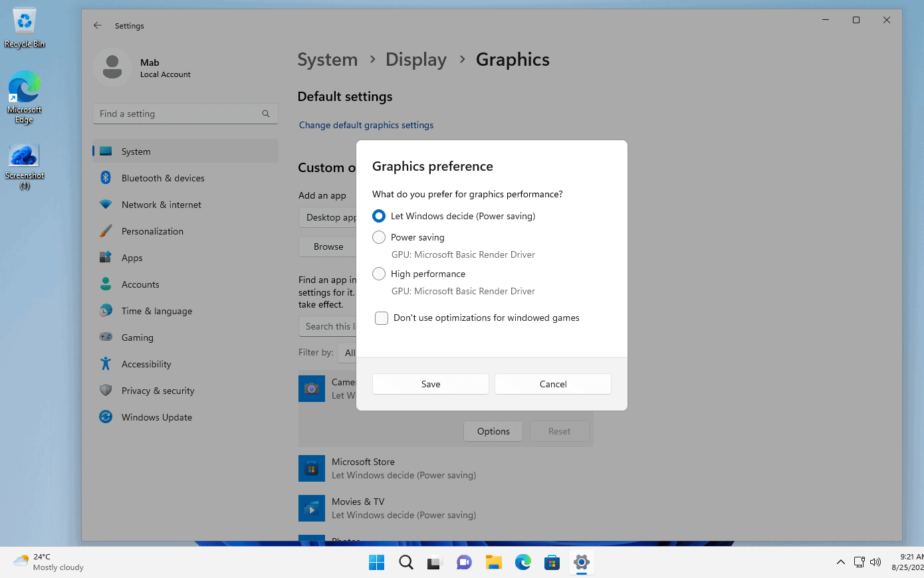
Task: Navigate to Display via the breadcrumb
Action: pos(416,59)
